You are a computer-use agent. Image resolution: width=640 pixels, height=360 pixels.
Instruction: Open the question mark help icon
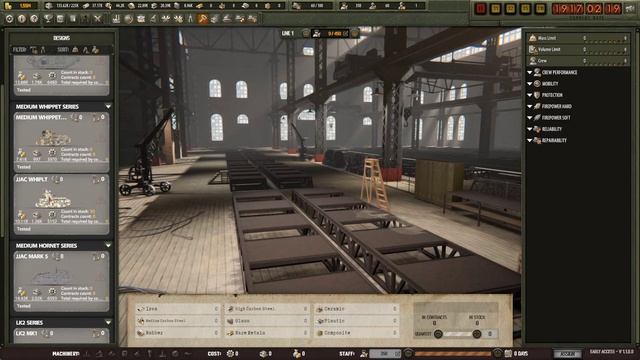pos(34,19)
